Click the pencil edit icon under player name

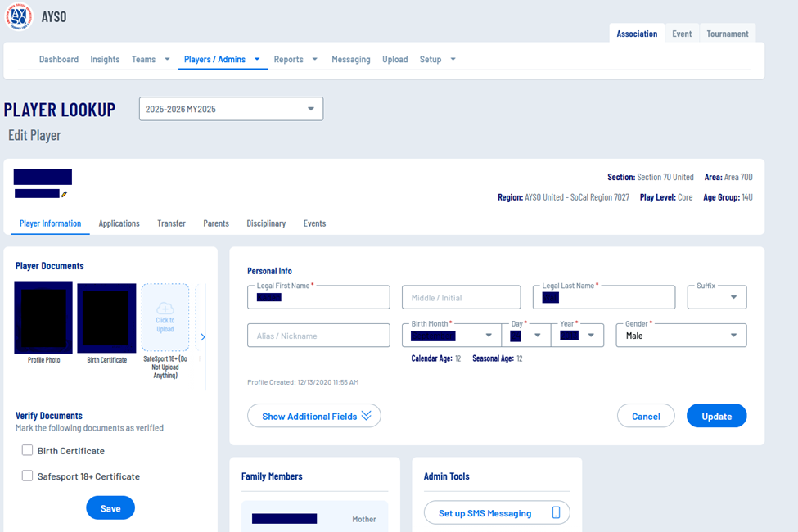(x=65, y=194)
